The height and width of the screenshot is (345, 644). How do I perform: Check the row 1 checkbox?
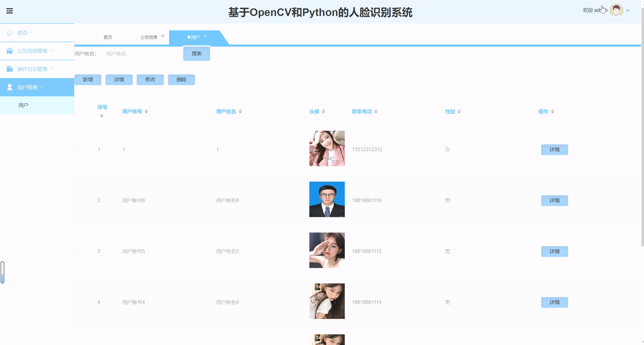[x=80, y=150]
